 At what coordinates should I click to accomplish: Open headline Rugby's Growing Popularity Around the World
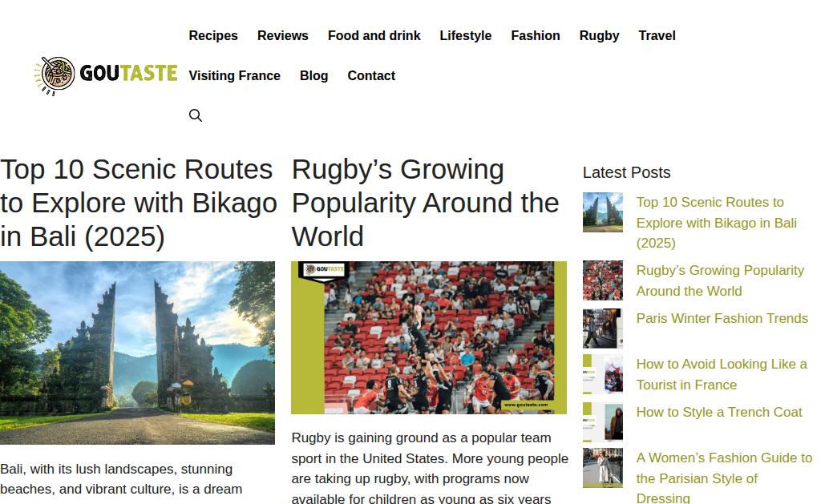[425, 203]
